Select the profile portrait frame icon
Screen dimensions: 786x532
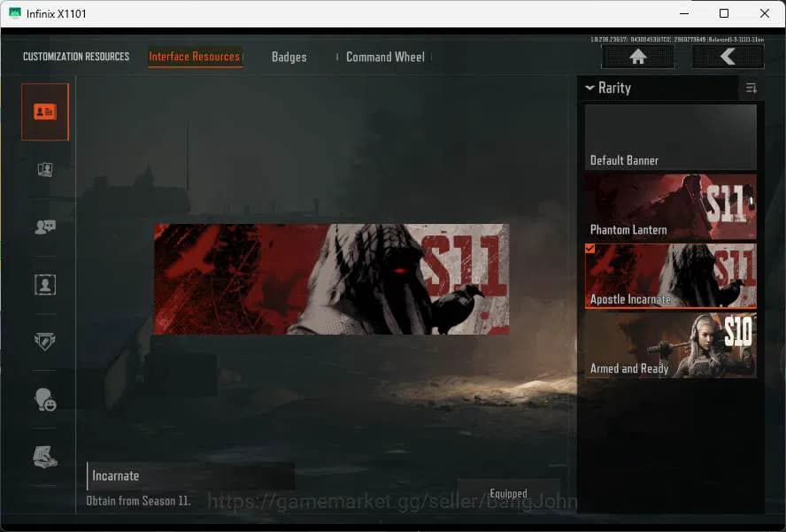45,284
